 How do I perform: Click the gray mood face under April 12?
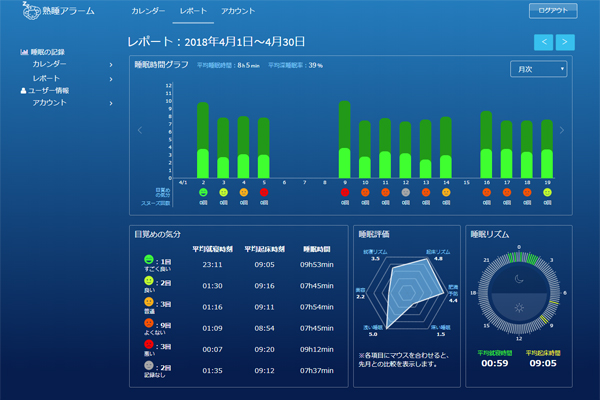point(405,192)
